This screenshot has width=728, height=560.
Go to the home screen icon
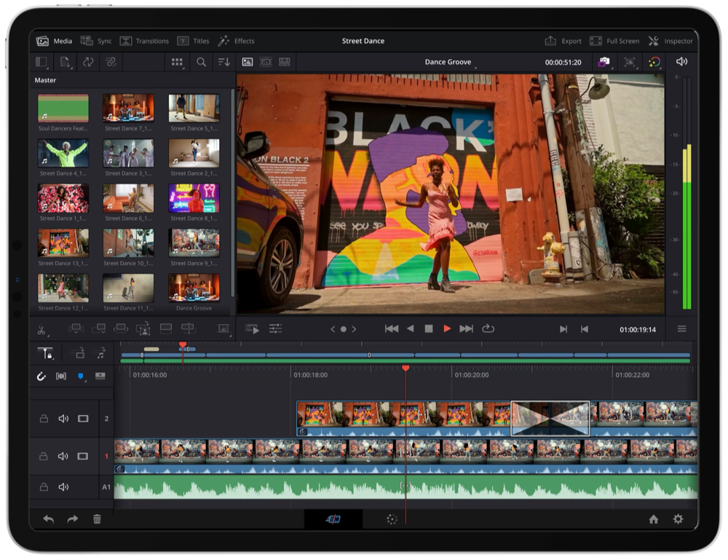coord(654,519)
